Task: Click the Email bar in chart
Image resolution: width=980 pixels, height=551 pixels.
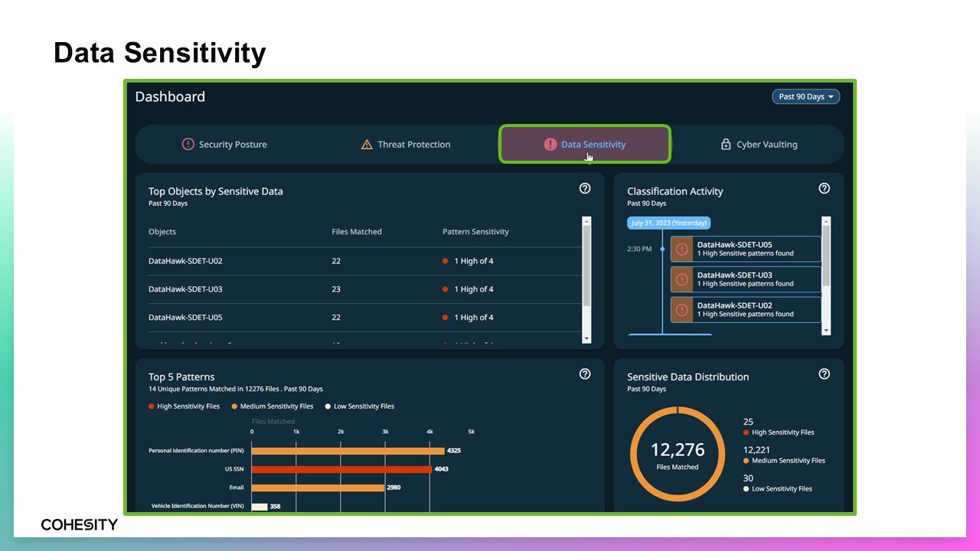Action: (x=318, y=487)
